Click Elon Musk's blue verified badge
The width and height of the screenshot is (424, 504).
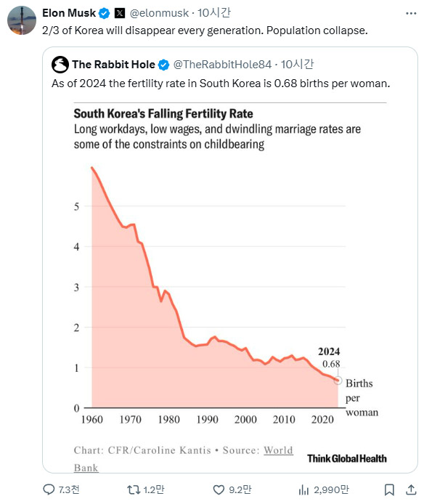(x=104, y=13)
